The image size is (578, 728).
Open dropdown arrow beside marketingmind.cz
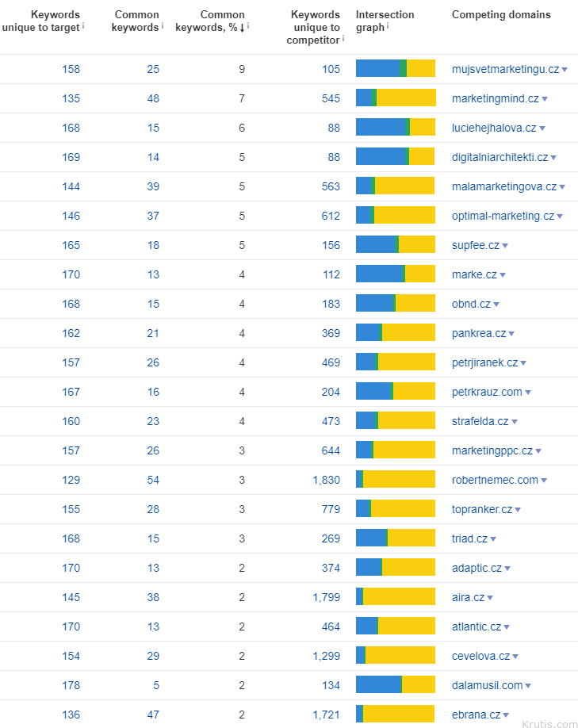pyautogui.click(x=545, y=99)
